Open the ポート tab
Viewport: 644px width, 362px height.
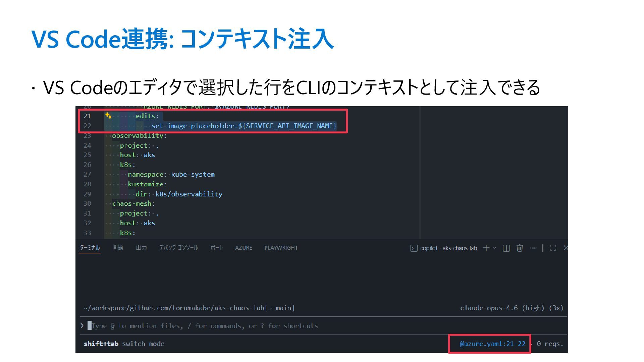point(216,248)
